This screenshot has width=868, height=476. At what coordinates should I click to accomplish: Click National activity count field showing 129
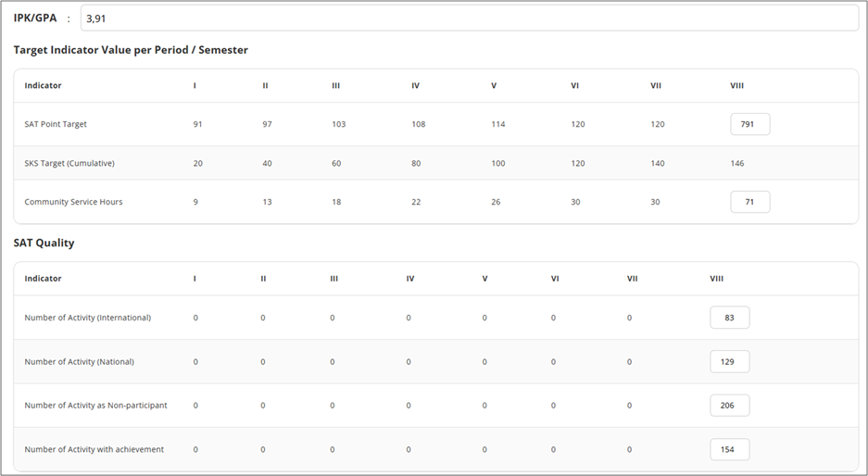[x=729, y=361]
